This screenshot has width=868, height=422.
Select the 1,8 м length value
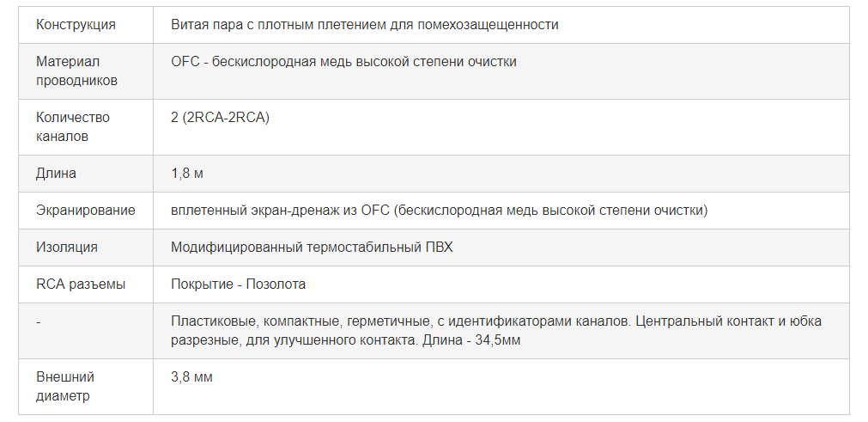coord(187,174)
